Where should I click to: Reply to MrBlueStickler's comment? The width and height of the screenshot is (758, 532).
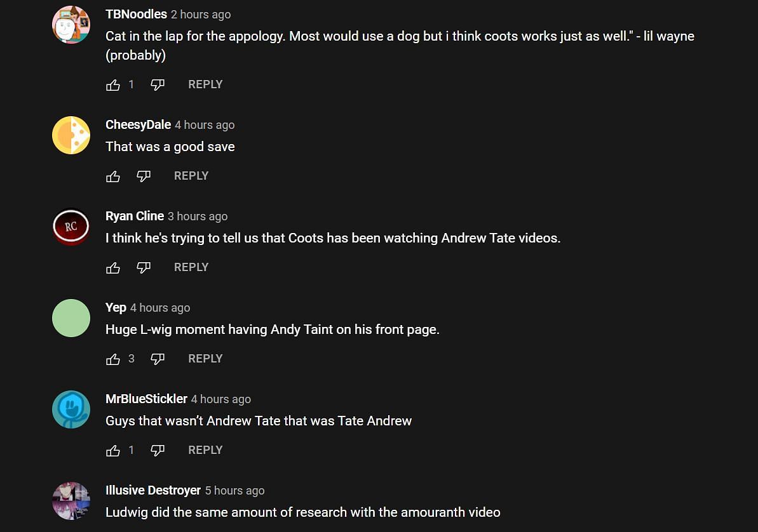(205, 450)
